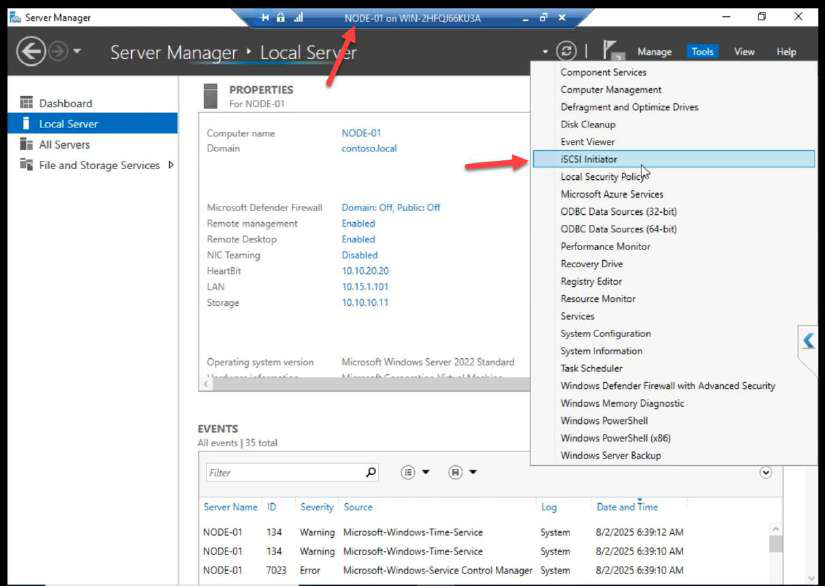Open File and Storage Services

pyautogui.click(x=99, y=165)
